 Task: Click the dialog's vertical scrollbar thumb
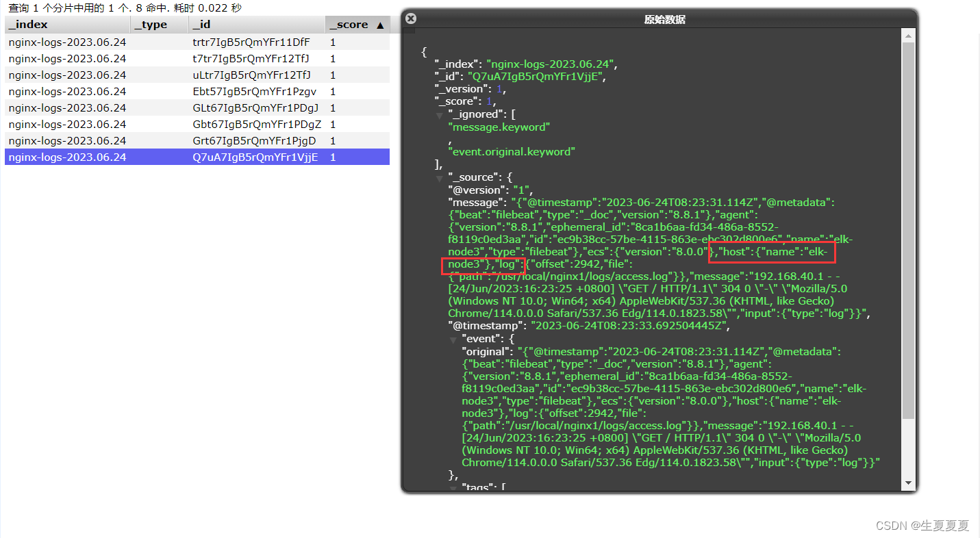click(909, 230)
